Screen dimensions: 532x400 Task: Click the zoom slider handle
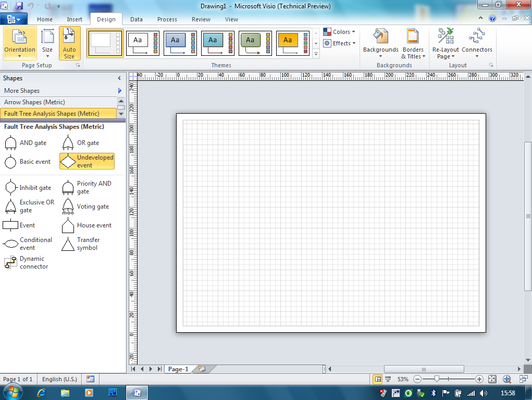click(x=437, y=379)
